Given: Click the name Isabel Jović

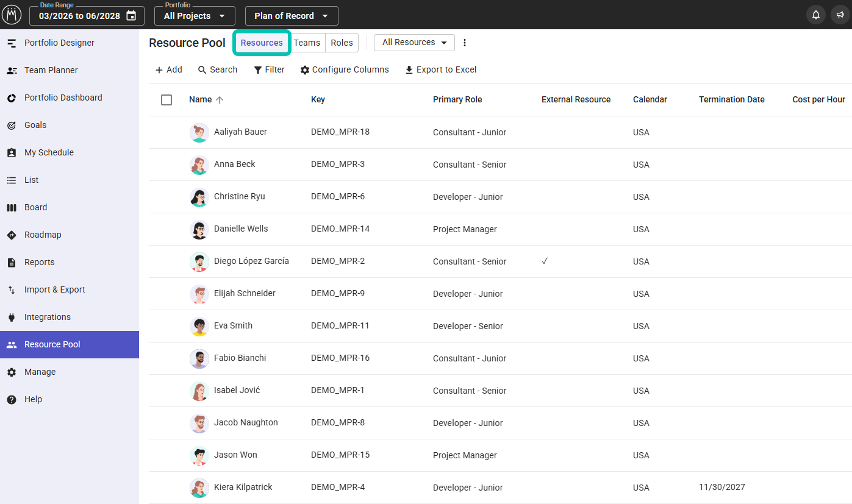Looking at the screenshot, I should 237,391.
